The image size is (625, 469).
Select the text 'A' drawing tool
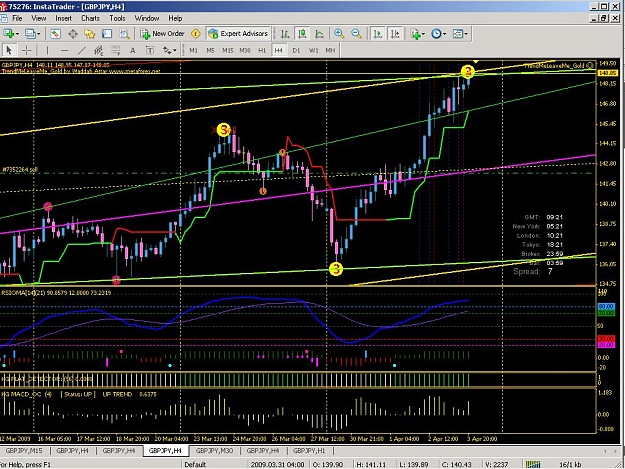point(133,51)
